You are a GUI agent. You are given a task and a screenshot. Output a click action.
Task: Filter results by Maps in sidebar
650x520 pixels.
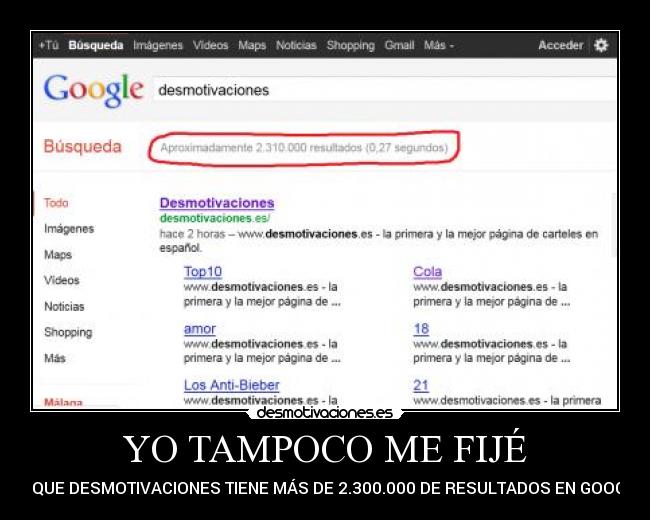(58, 255)
